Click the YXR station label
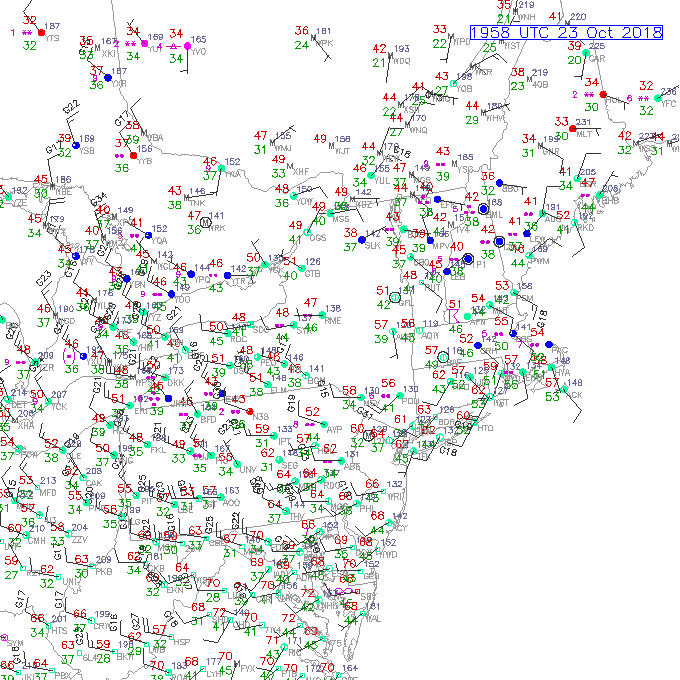The height and width of the screenshot is (680, 680). point(119,83)
